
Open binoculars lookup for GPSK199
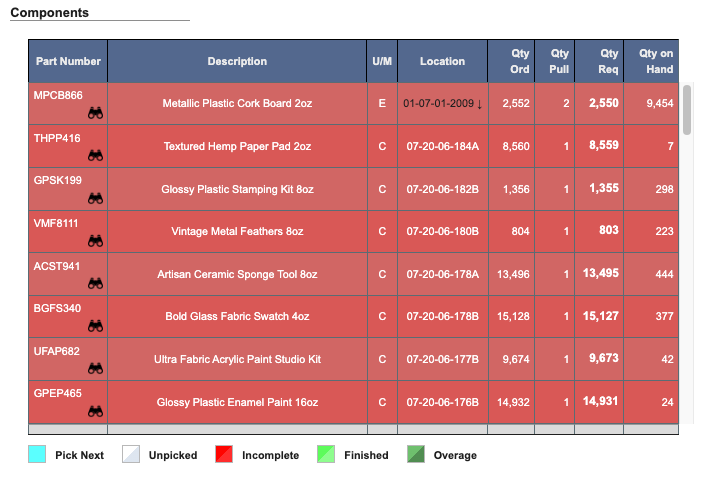click(95, 198)
